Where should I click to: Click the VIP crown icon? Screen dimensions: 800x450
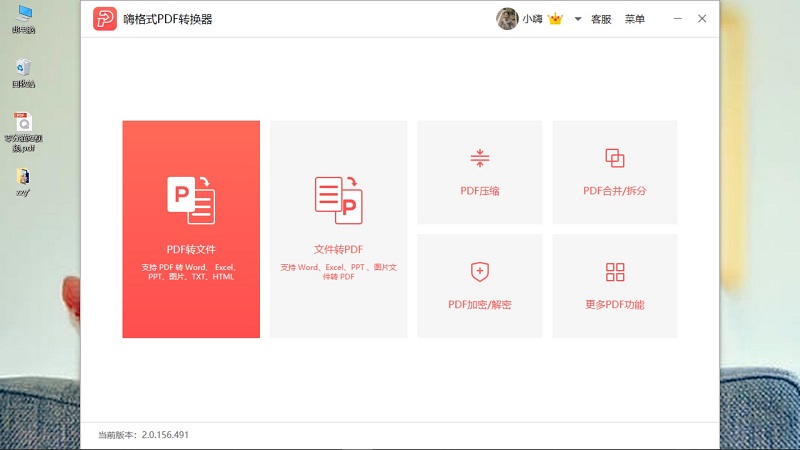(x=555, y=19)
